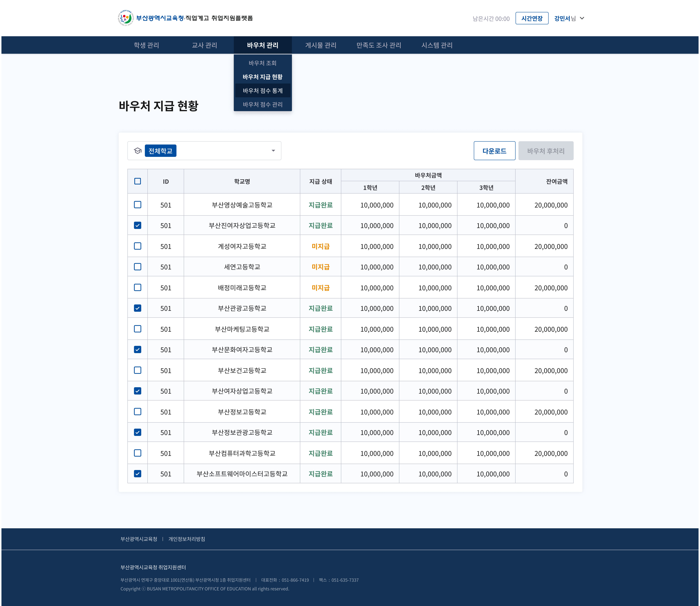Check the box for 세연고등학교
This screenshot has width=700, height=606.
point(138,267)
